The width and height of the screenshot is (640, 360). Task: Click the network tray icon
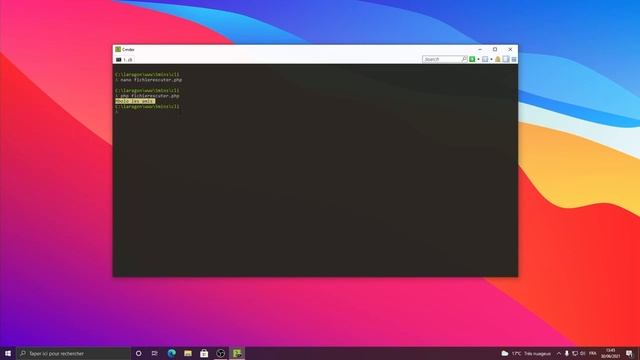(x=575, y=353)
